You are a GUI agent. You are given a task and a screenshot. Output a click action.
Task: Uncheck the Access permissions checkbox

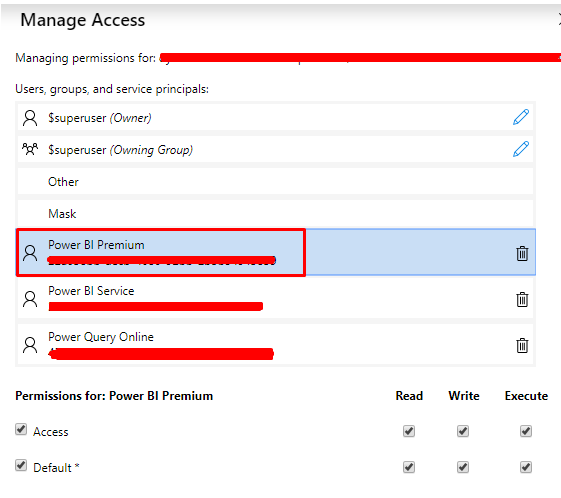[x=21, y=429]
